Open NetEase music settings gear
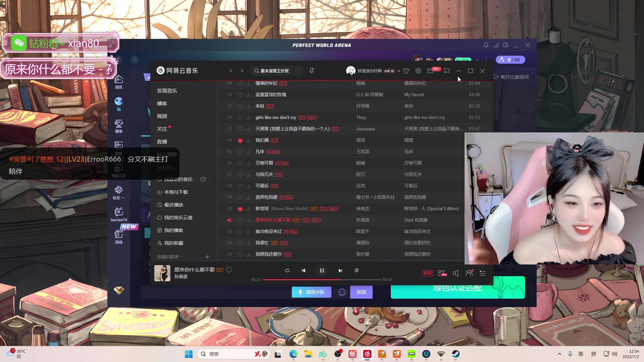The height and width of the screenshot is (362, 644). [x=418, y=71]
